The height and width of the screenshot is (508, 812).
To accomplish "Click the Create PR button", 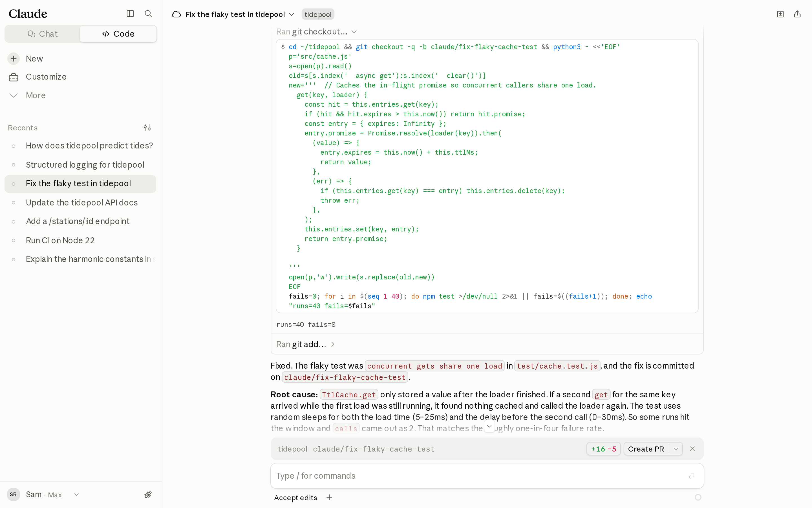I will [x=646, y=449].
